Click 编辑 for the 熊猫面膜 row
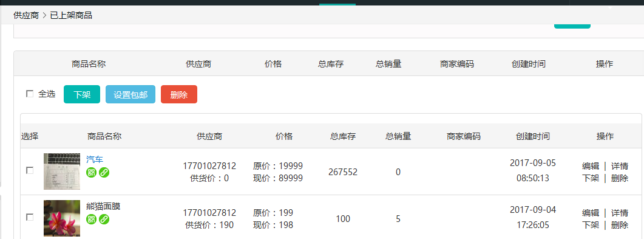This screenshot has width=644, height=239. coord(591,213)
